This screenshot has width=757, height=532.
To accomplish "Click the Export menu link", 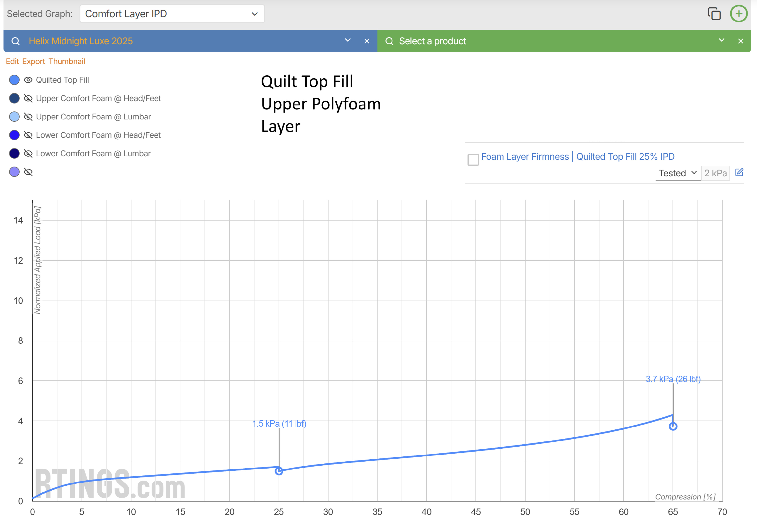I will (x=33, y=62).
